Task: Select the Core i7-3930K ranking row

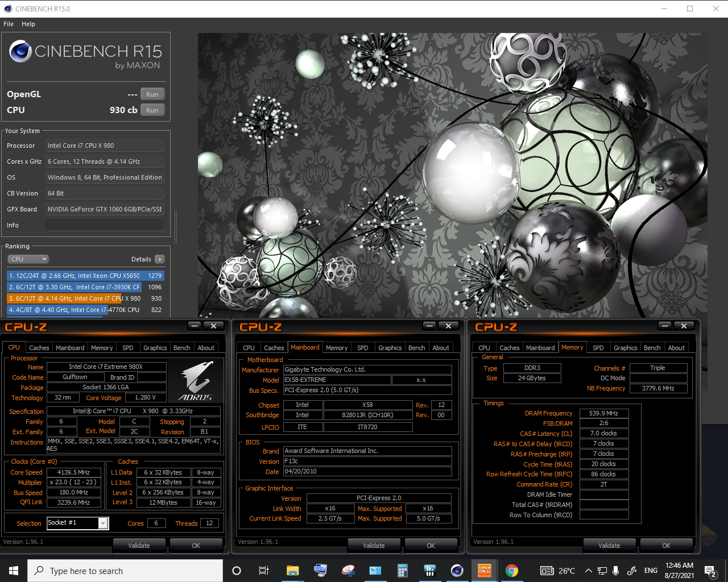Action: point(85,287)
